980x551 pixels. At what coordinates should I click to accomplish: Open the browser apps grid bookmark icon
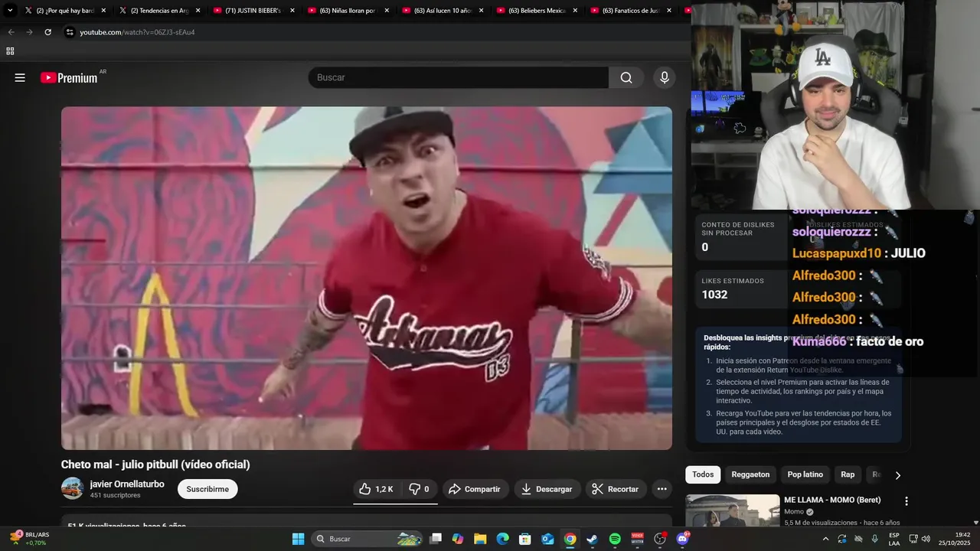pos(10,51)
